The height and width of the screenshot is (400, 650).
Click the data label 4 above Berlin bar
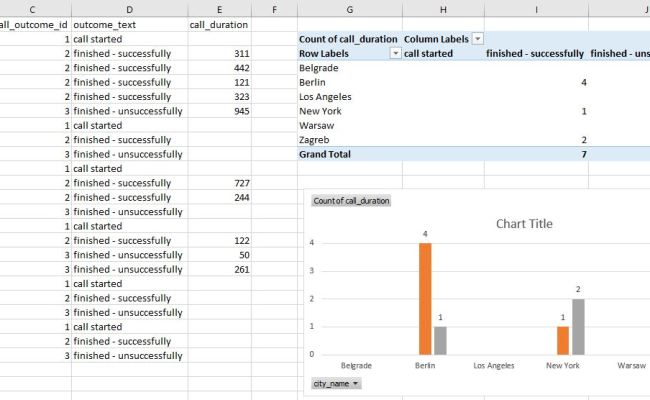coord(425,234)
